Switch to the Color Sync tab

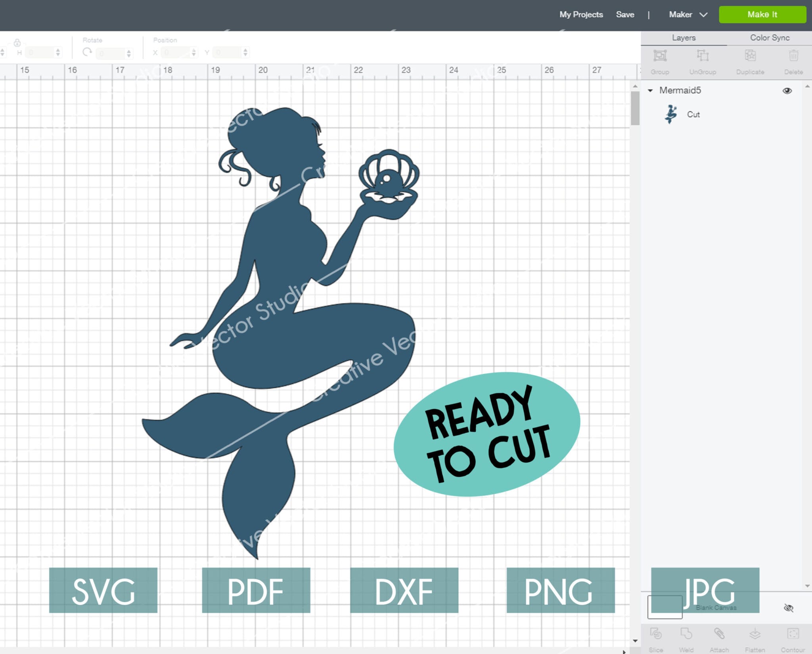coord(770,38)
